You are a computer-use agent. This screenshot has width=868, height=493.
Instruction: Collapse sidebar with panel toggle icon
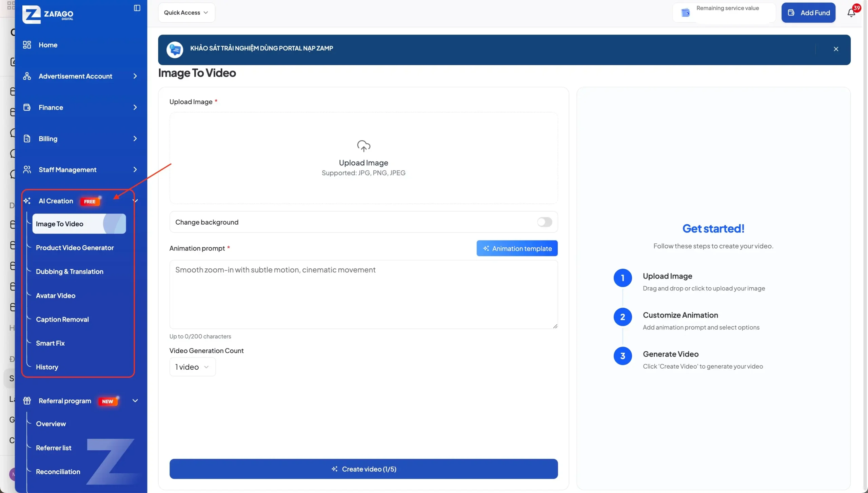137,8
